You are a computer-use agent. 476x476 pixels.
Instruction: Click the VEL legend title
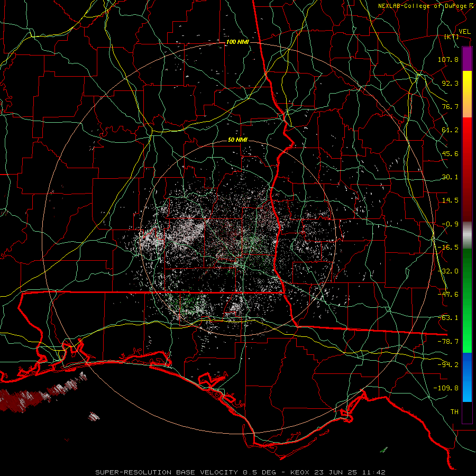click(x=464, y=32)
